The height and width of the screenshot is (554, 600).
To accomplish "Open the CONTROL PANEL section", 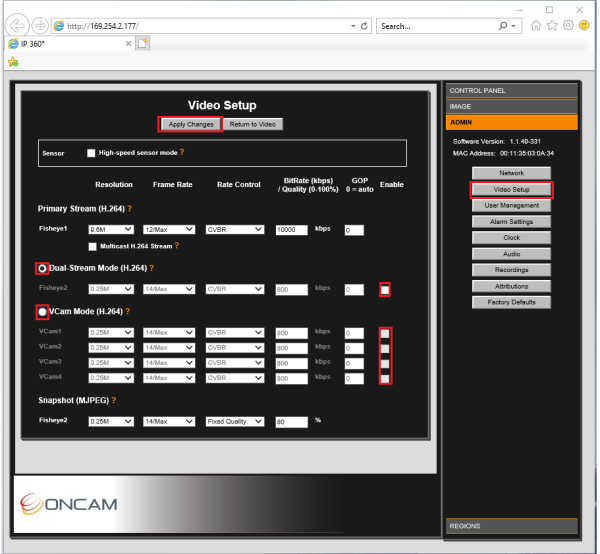I will pos(512,91).
